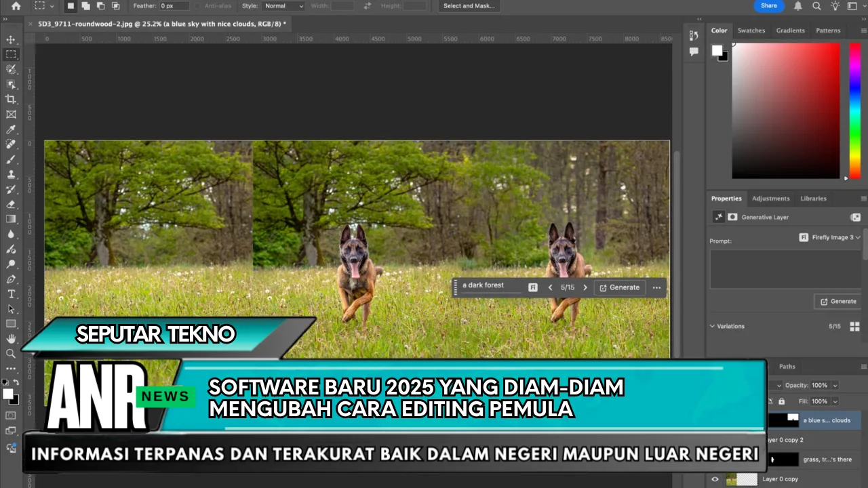This screenshot has width=868, height=488.
Task: Show next variation in contextual task bar
Action: (585, 287)
